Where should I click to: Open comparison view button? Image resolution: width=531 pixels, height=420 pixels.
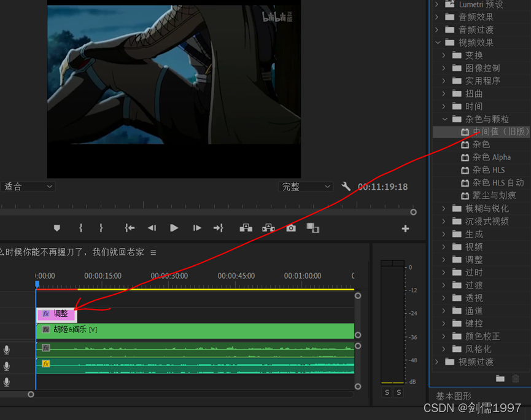coord(313,228)
